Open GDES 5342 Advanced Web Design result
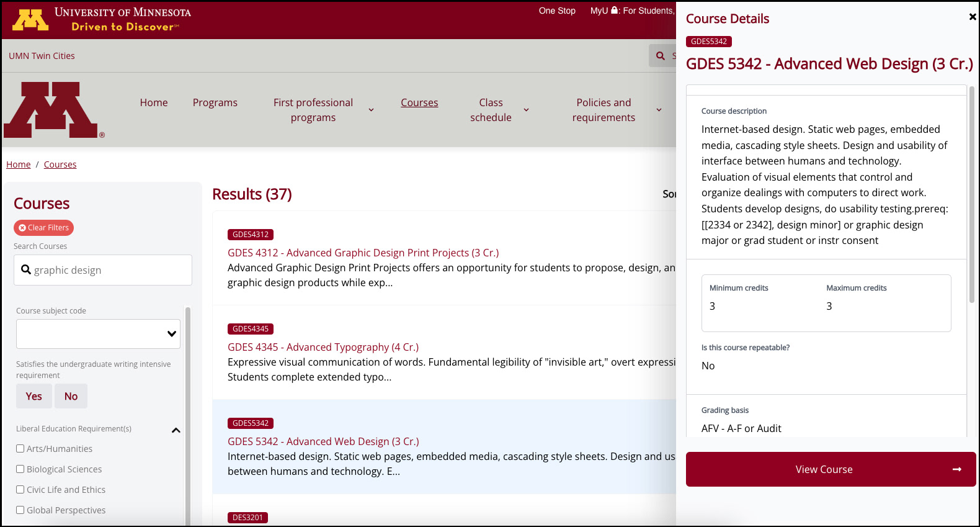This screenshot has width=980, height=527. [x=323, y=441]
